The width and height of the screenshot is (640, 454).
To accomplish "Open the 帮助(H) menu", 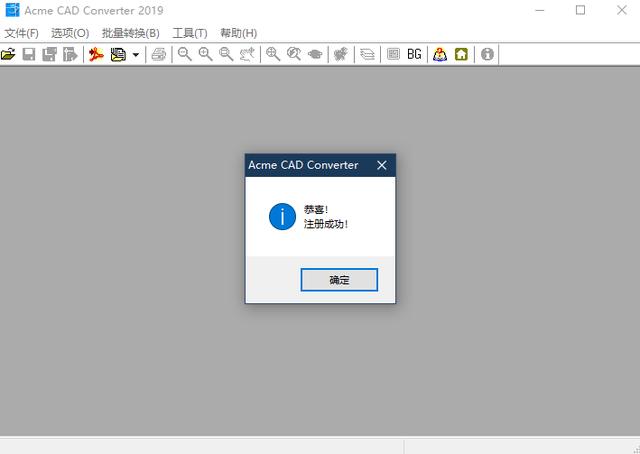I will point(238,33).
